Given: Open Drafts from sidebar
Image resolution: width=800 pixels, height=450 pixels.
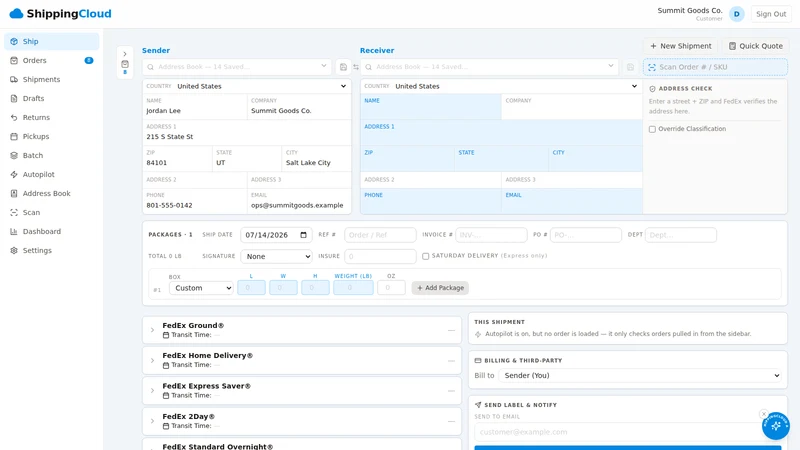Looking at the screenshot, I should click(x=52, y=98).
